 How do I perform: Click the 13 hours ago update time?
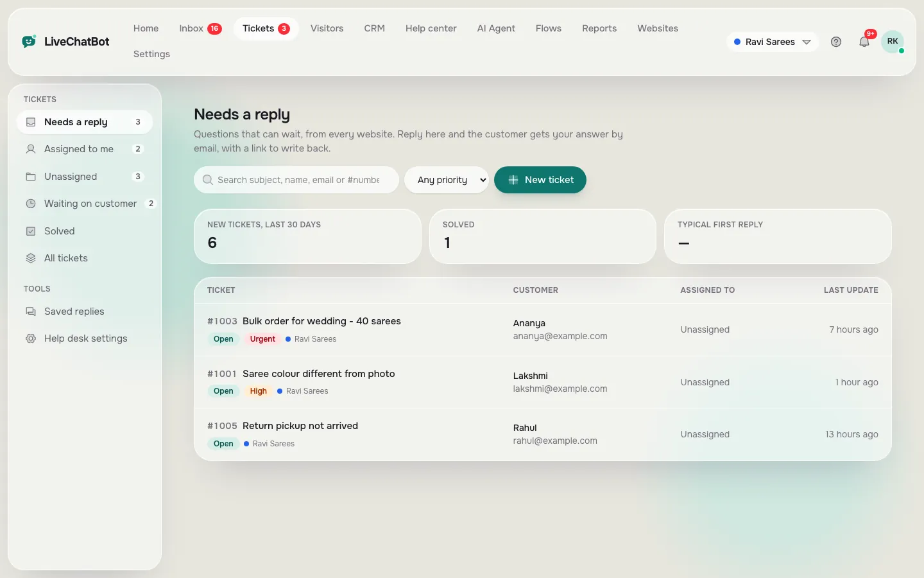click(851, 434)
